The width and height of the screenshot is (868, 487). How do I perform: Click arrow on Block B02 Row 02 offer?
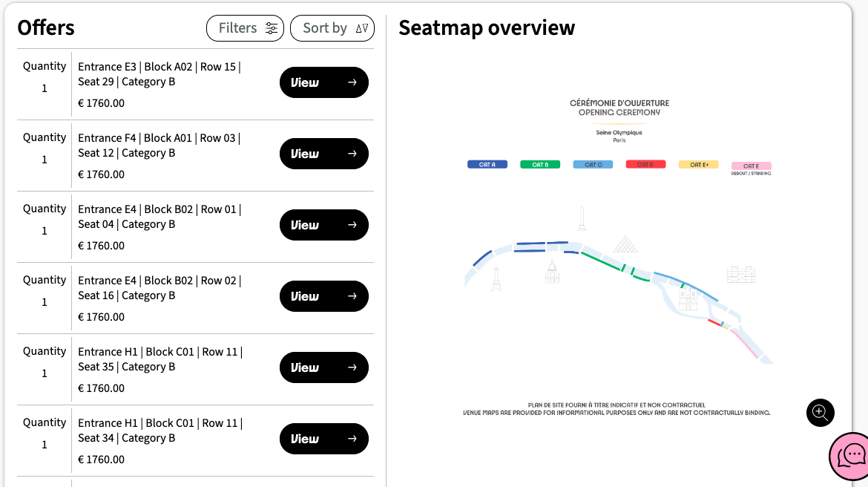tap(352, 296)
